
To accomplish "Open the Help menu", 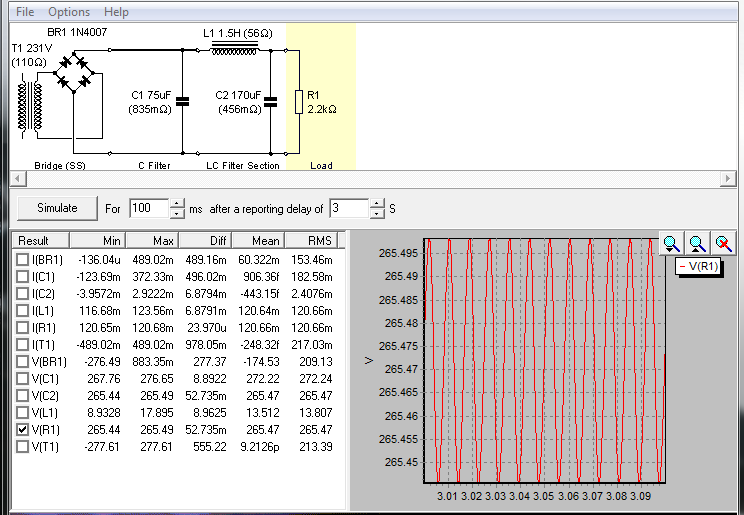I will 116,12.
